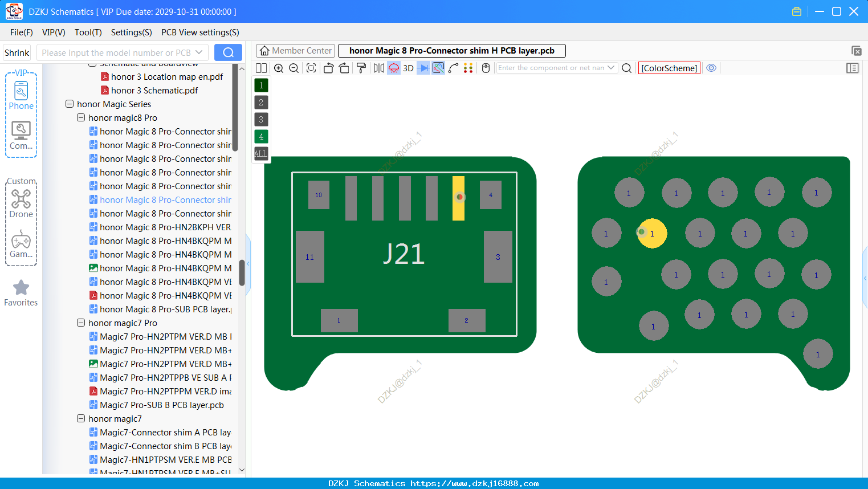Show PCB layer 4

tap(261, 136)
